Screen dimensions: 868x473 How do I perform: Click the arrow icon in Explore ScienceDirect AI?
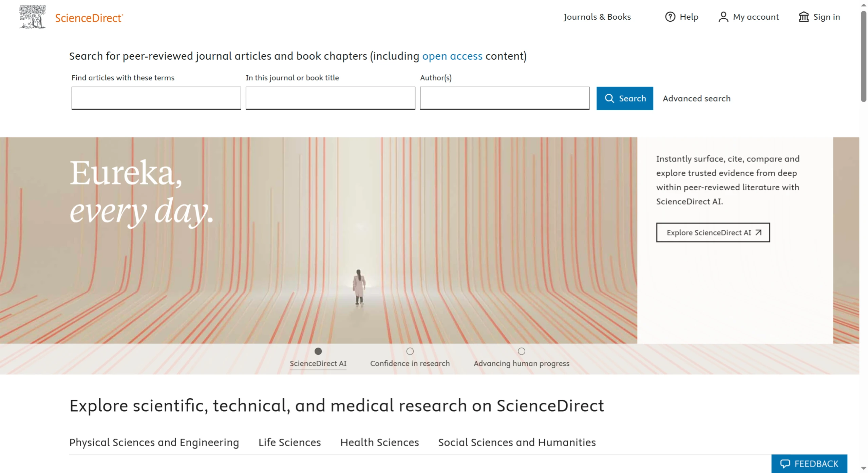pos(759,232)
